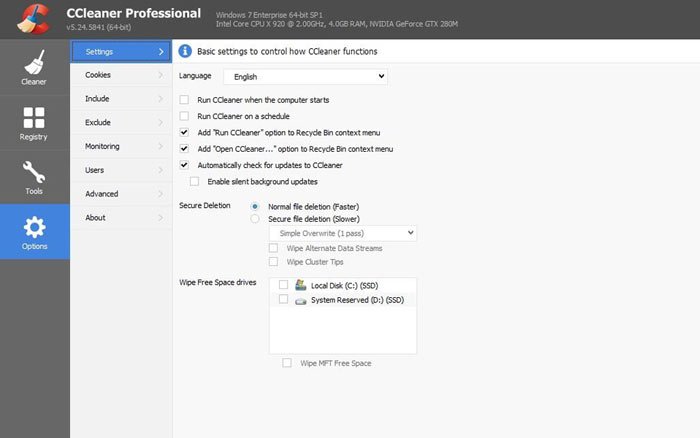Check System Reserved (D:) for wipe free space
700x438 pixels.
coord(283,299)
